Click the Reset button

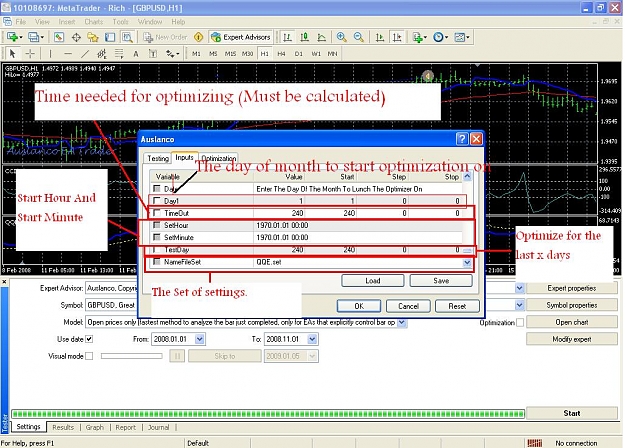pyautogui.click(x=457, y=306)
